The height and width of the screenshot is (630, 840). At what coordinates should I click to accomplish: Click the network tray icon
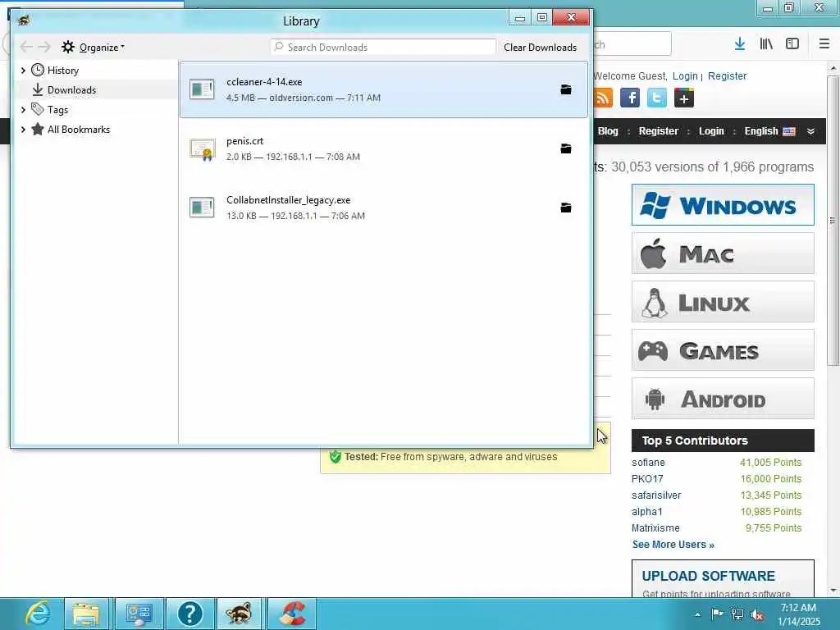coord(737,614)
